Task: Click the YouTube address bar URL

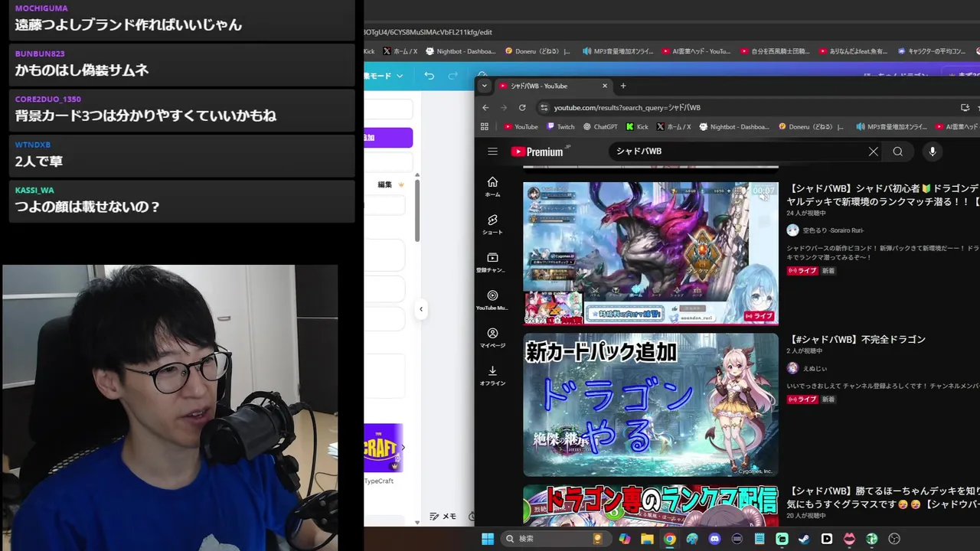Action: [627, 108]
